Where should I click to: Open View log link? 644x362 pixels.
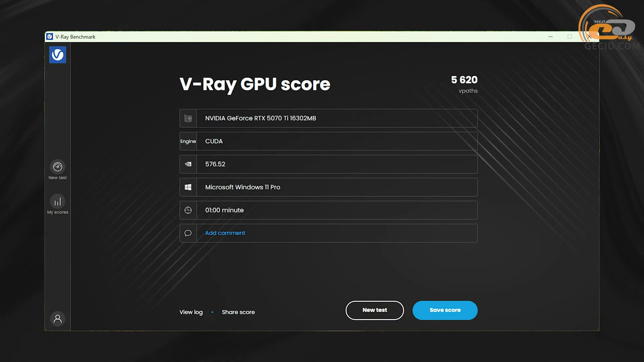coord(191,312)
